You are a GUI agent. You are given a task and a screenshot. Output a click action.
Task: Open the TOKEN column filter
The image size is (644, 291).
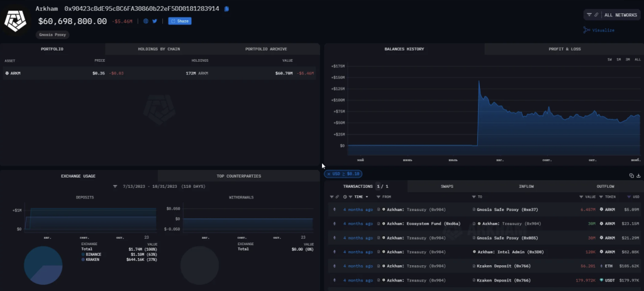click(602, 197)
